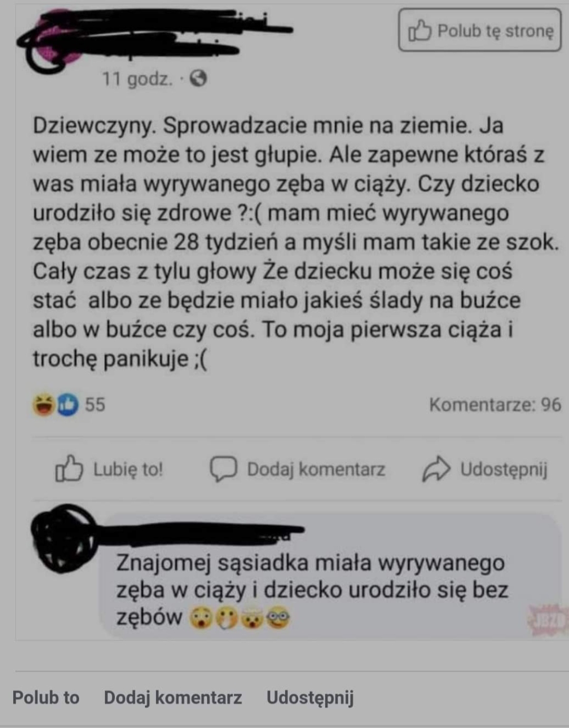569x728 pixels.
Task: Click the laughing reaction emoji icon
Action: (44, 405)
